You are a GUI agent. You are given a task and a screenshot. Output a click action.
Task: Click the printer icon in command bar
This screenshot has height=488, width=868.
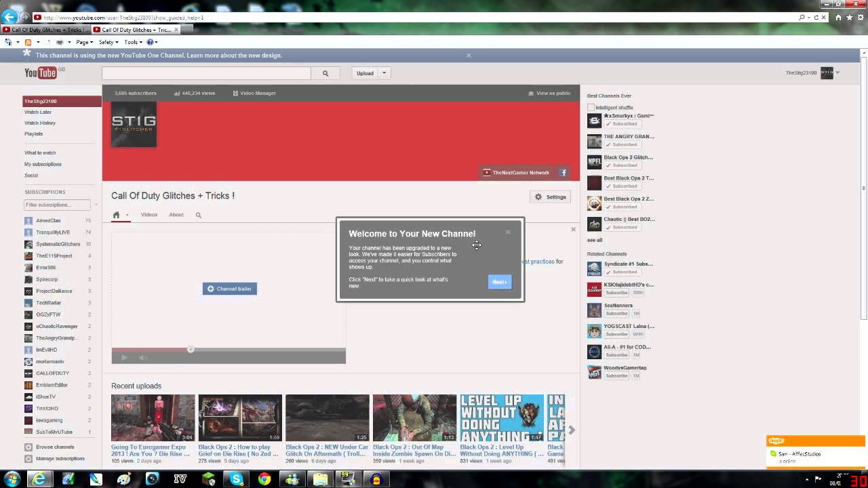[60, 42]
